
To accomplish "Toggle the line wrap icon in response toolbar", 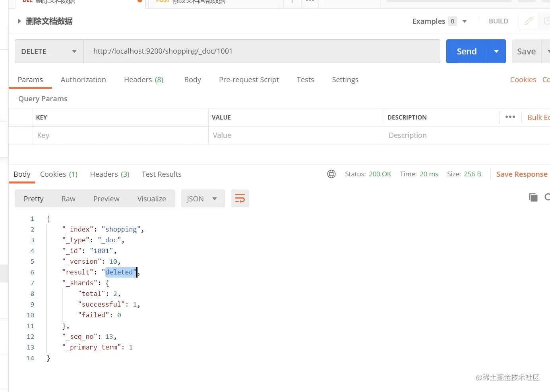I will pyautogui.click(x=240, y=199).
